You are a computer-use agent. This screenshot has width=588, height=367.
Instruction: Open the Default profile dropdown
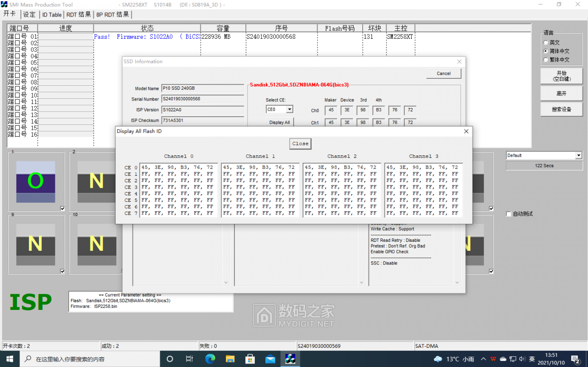click(x=579, y=155)
